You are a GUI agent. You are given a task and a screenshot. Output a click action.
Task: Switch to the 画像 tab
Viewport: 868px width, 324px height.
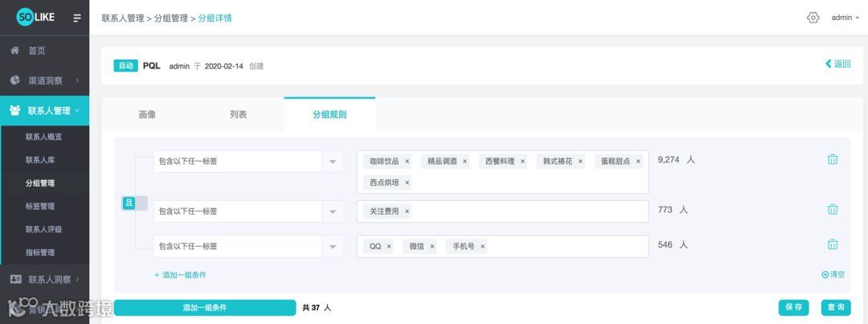[147, 115]
